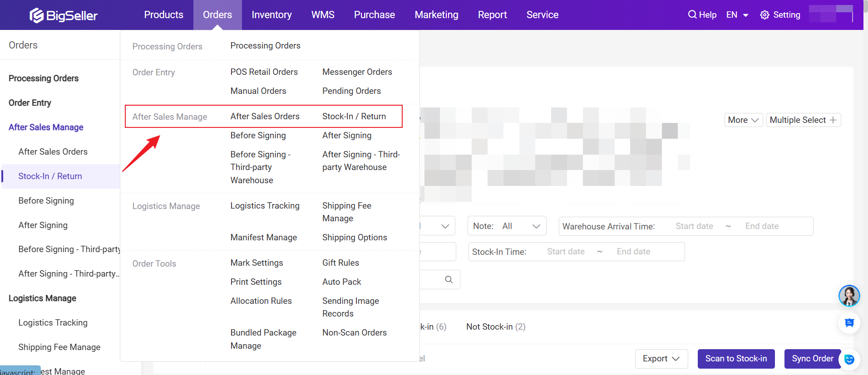Click the search magnifier icon
868x375 pixels.
449,280
